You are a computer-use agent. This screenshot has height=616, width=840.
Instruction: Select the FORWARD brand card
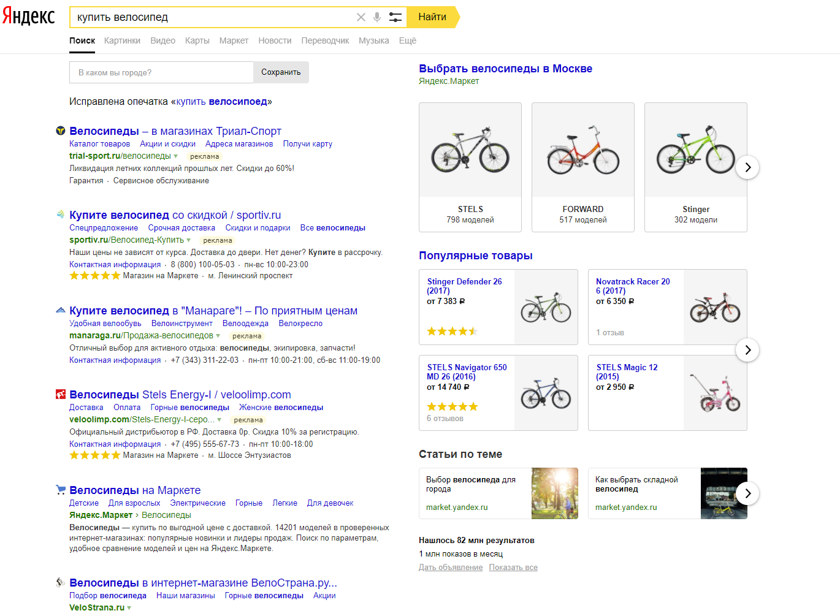tap(583, 167)
